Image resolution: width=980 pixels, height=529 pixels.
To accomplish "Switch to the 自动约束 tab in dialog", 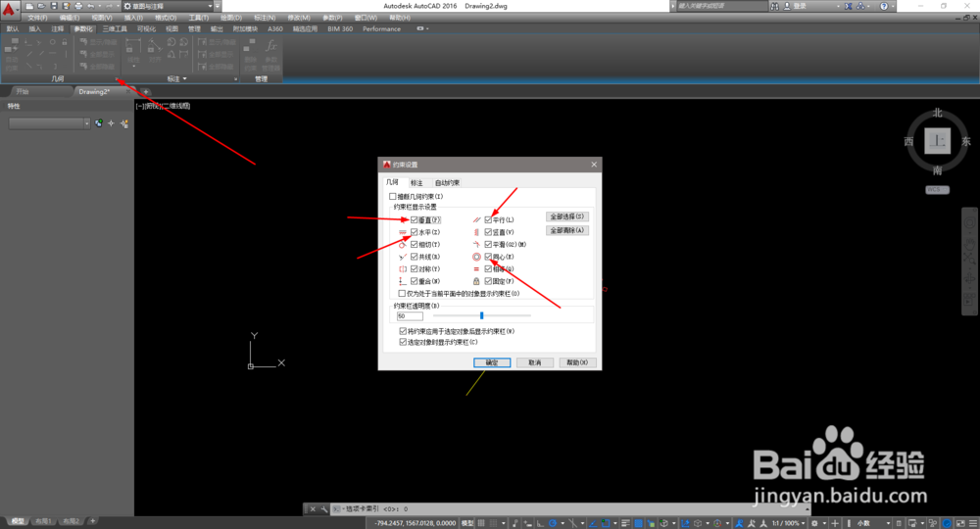I will coord(448,183).
